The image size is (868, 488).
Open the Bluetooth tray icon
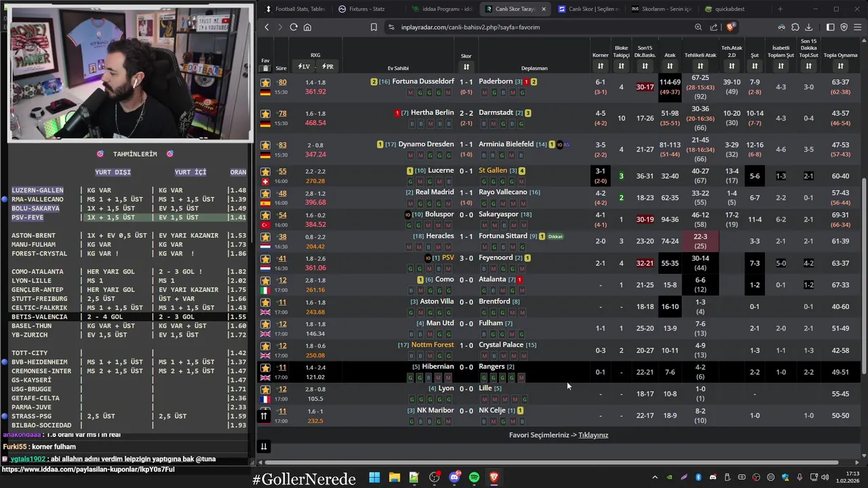(698, 477)
